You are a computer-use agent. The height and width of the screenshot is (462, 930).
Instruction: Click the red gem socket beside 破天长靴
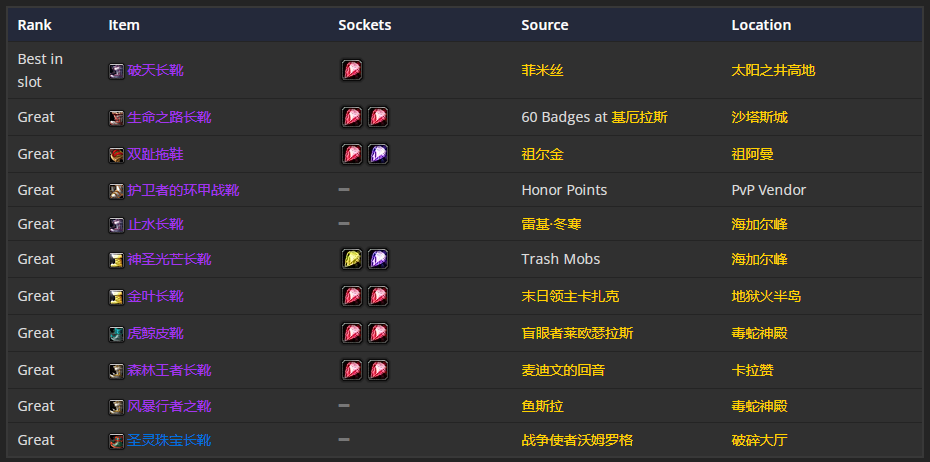coord(352,70)
